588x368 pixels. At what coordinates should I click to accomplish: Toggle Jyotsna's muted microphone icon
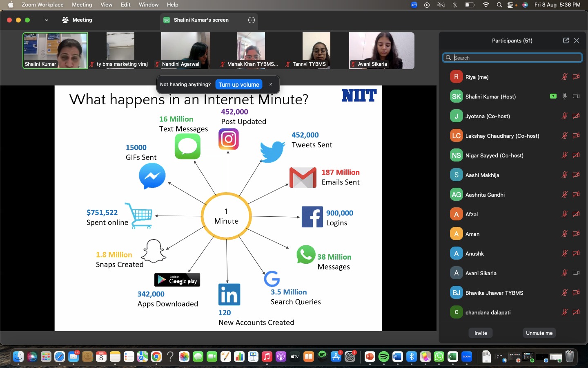(564, 116)
